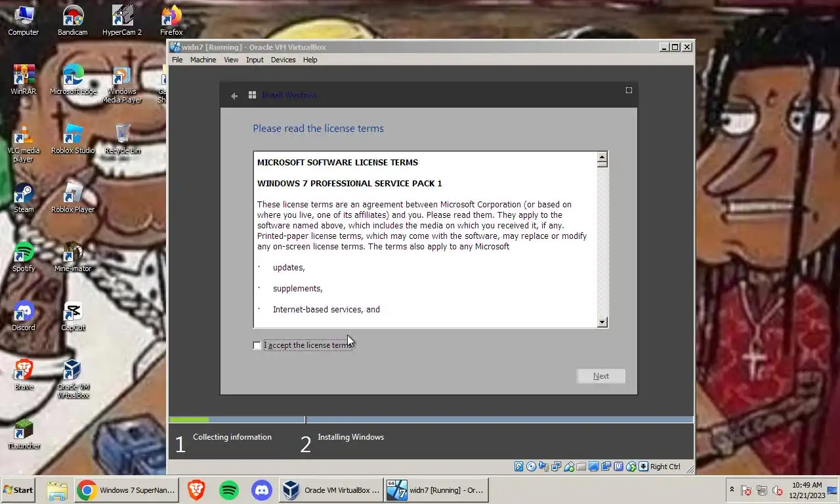Image resolution: width=840 pixels, height=504 pixels.
Task: Click the 'Collecting information' step label
Action: click(232, 437)
